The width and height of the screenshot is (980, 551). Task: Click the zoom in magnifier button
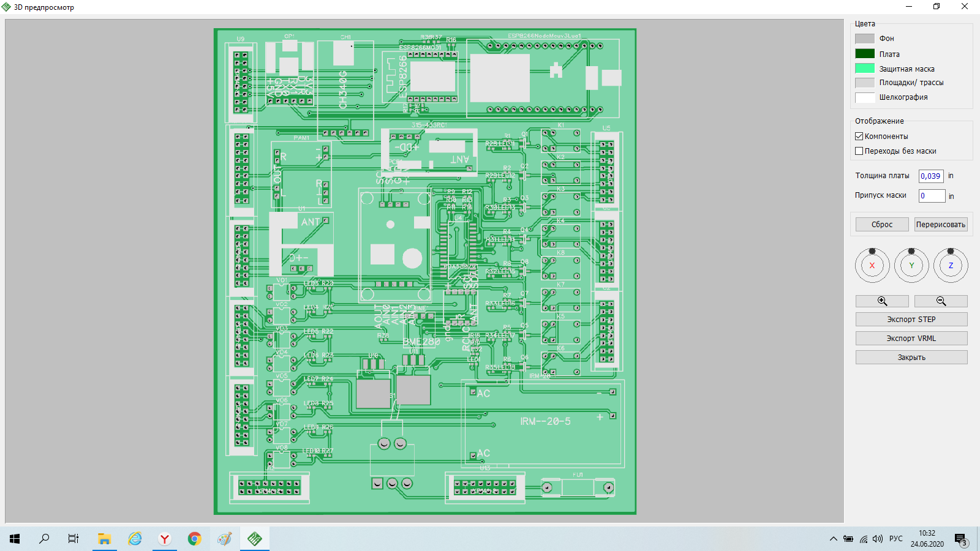[x=882, y=301]
